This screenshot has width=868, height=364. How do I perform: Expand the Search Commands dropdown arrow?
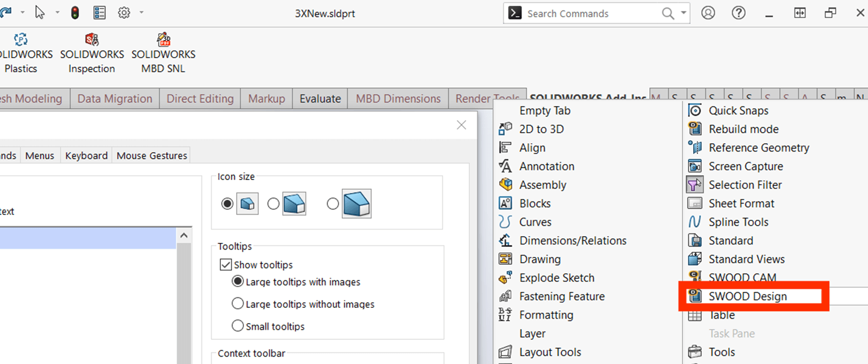(683, 13)
